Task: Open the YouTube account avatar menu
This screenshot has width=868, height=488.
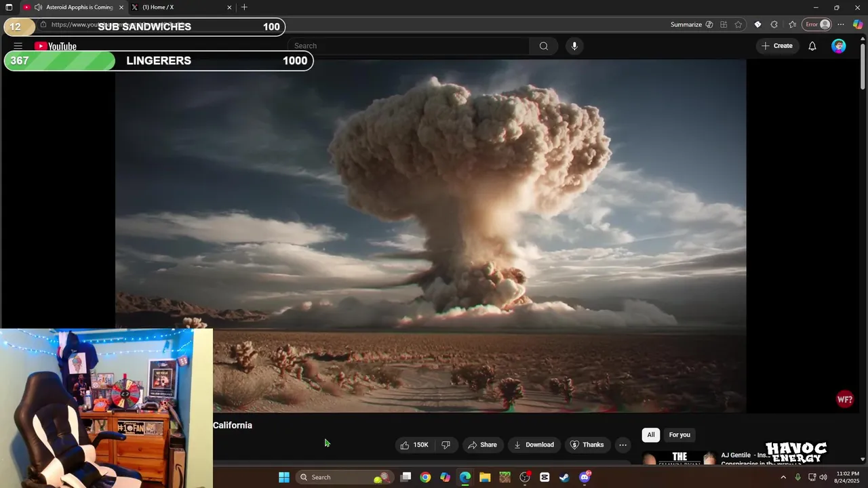Action: 839,46
